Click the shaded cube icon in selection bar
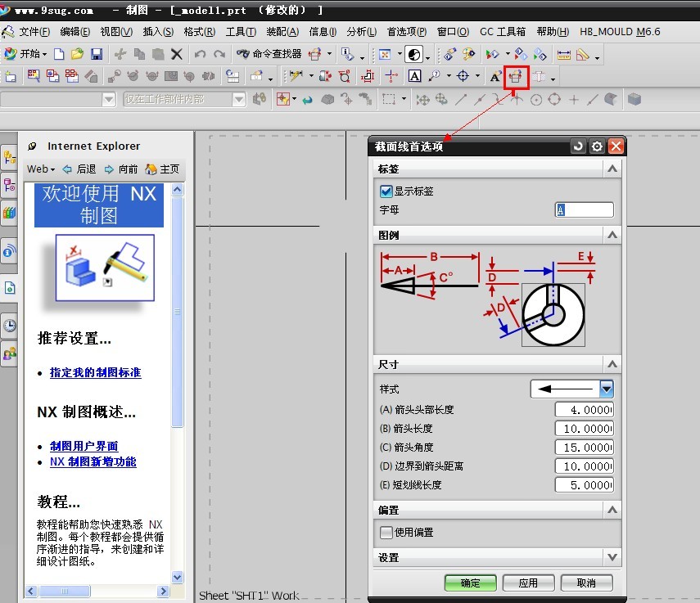This screenshot has height=603, width=700. (x=635, y=99)
